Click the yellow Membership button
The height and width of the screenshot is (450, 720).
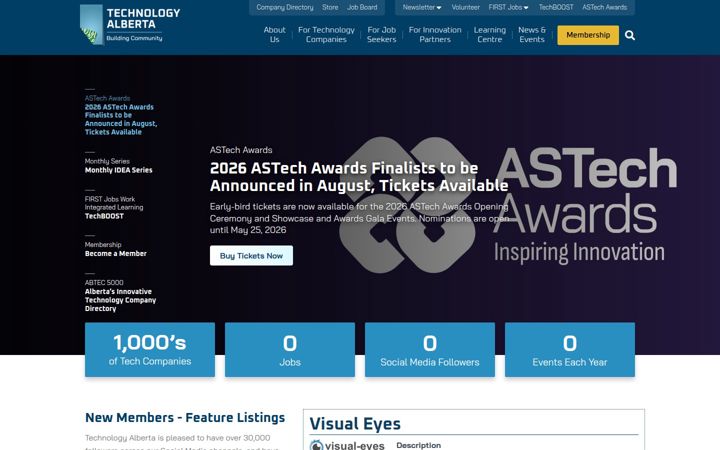point(588,35)
